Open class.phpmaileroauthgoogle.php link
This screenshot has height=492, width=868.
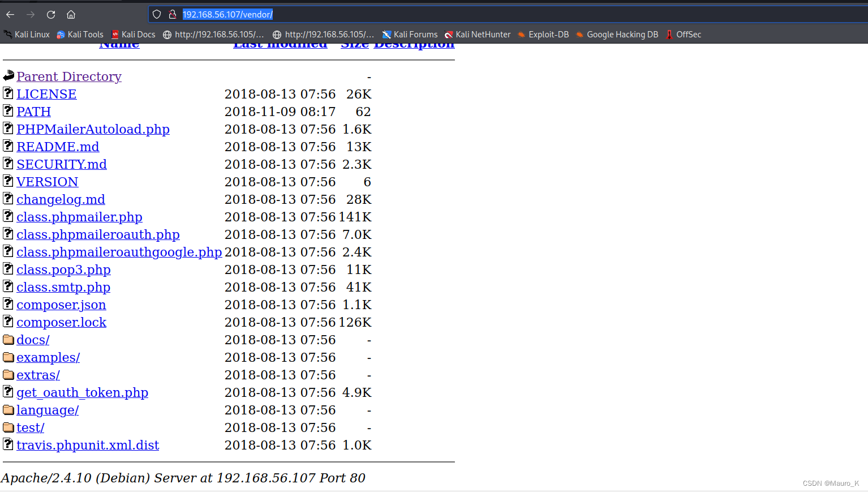[x=119, y=252]
